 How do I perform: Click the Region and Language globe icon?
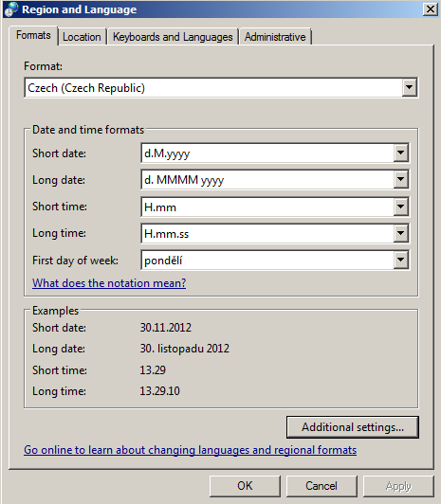pos(11,9)
